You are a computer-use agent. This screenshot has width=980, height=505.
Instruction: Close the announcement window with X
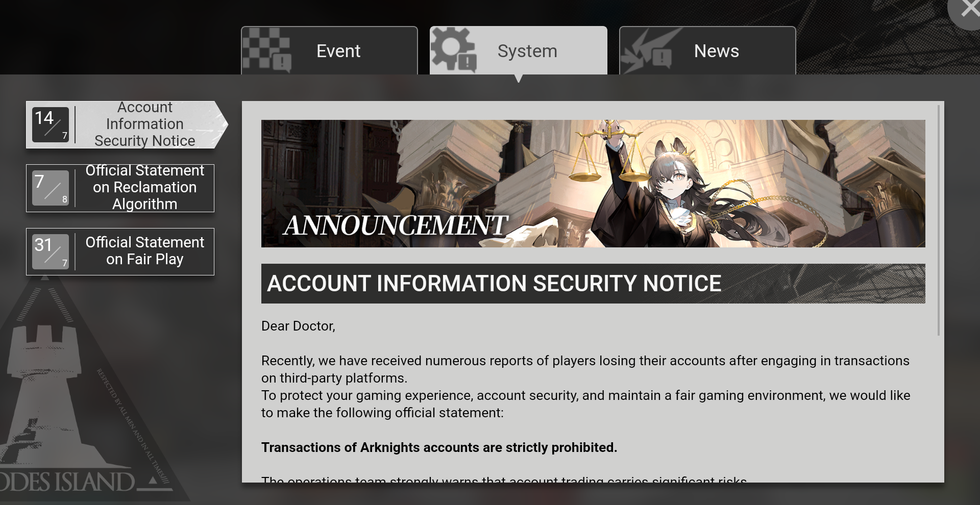(x=966, y=10)
